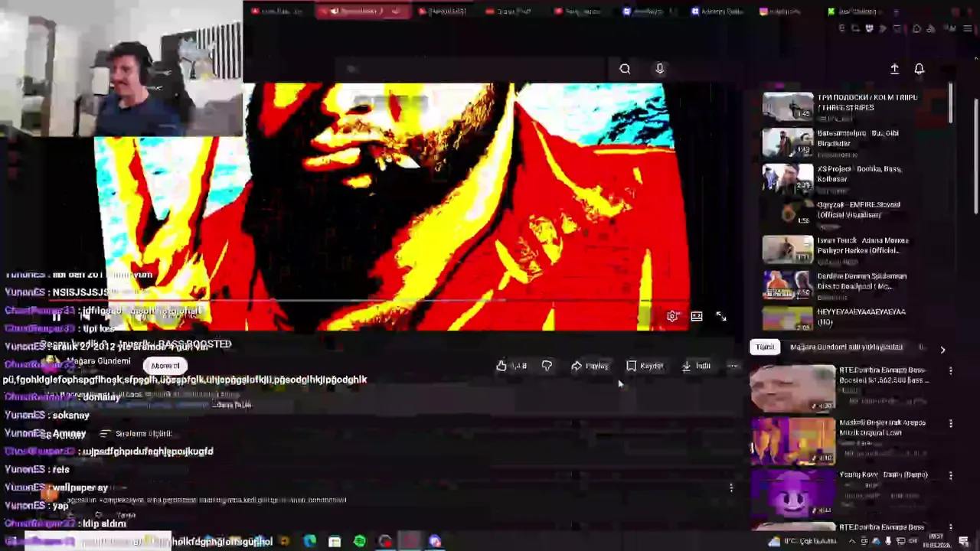Save video with Kaydet button
This screenshot has width=980, height=551.
click(x=645, y=366)
